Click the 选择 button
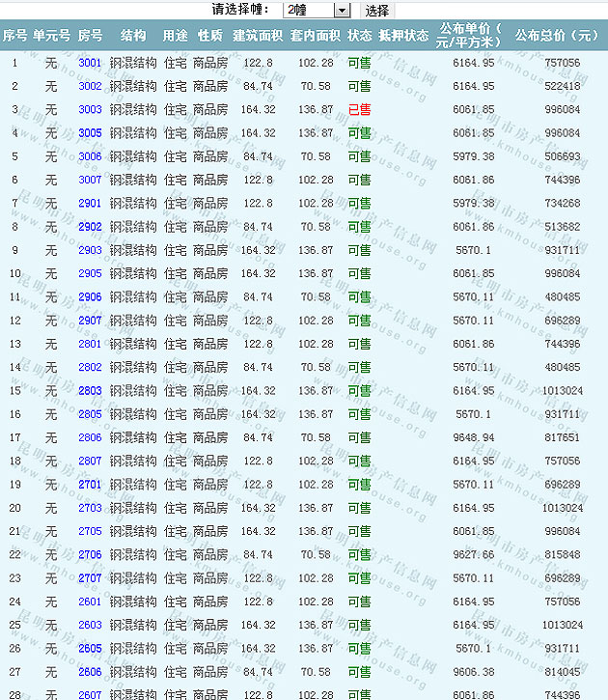The height and width of the screenshot is (700, 608). pyautogui.click(x=377, y=11)
